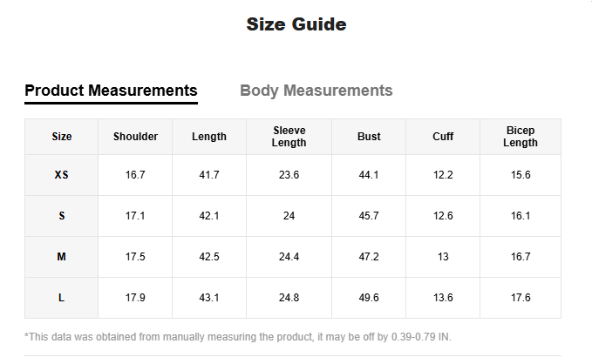Click the M length value 42.5
Screen dimensions: 592x364
tap(209, 257)
